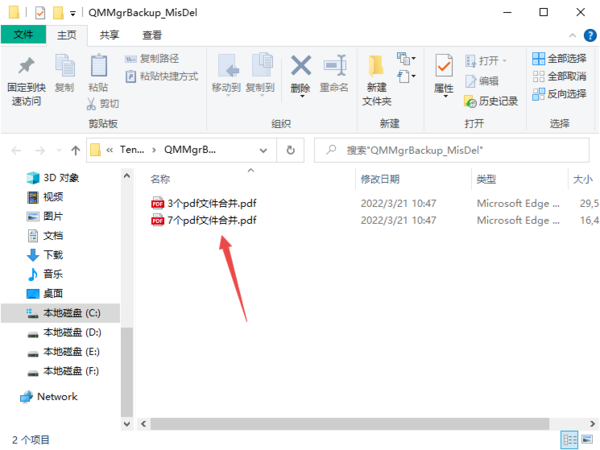Select Local Disk (C:) in sidebar

pos(60,313)
